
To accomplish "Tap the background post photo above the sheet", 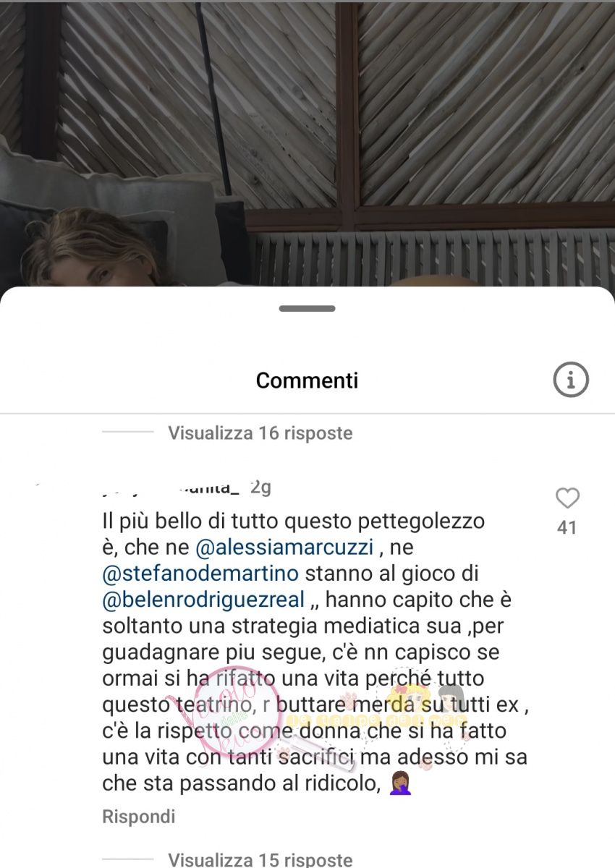I will pyautogui.click(x=307, y=145).
